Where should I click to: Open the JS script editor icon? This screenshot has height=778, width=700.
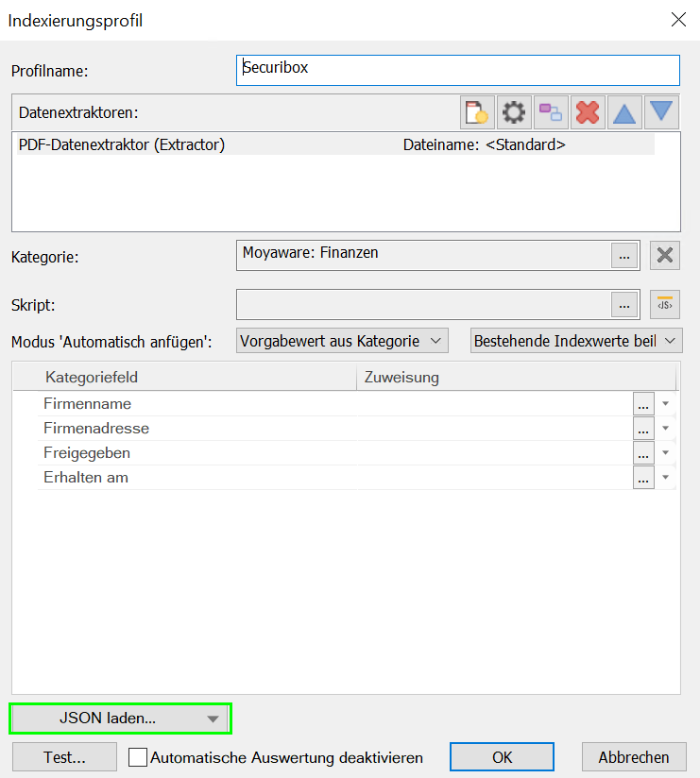click(665, 304)
